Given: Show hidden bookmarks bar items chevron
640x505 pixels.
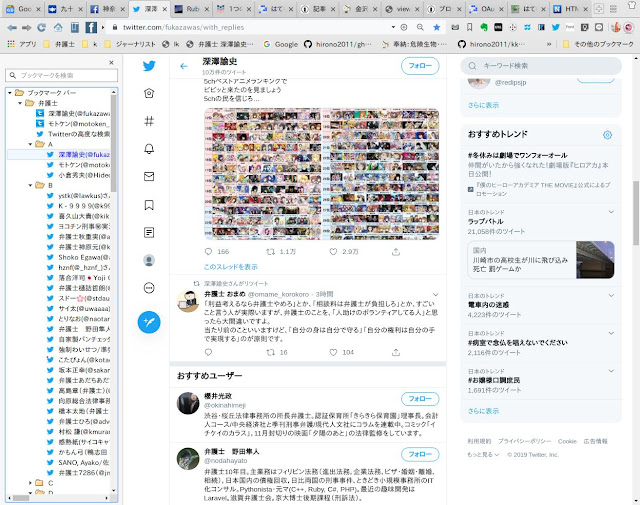Looking at the screenshot, I should [549, 44].
